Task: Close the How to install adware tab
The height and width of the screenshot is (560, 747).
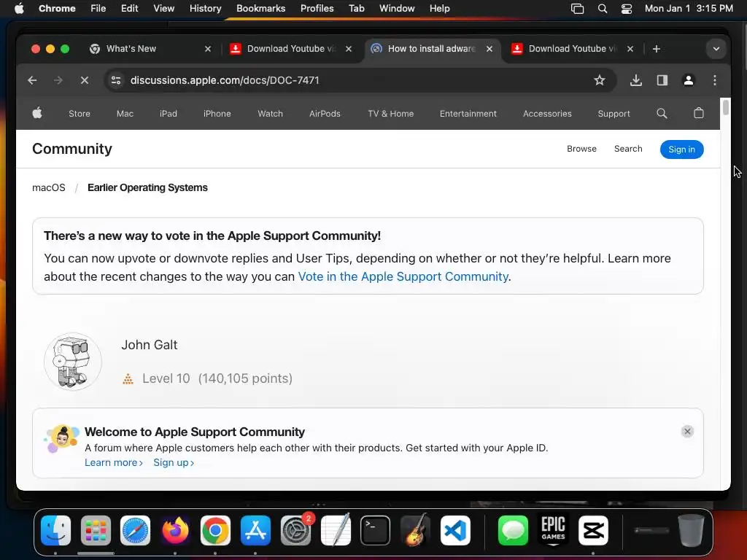Action: [x=489, y=49]
